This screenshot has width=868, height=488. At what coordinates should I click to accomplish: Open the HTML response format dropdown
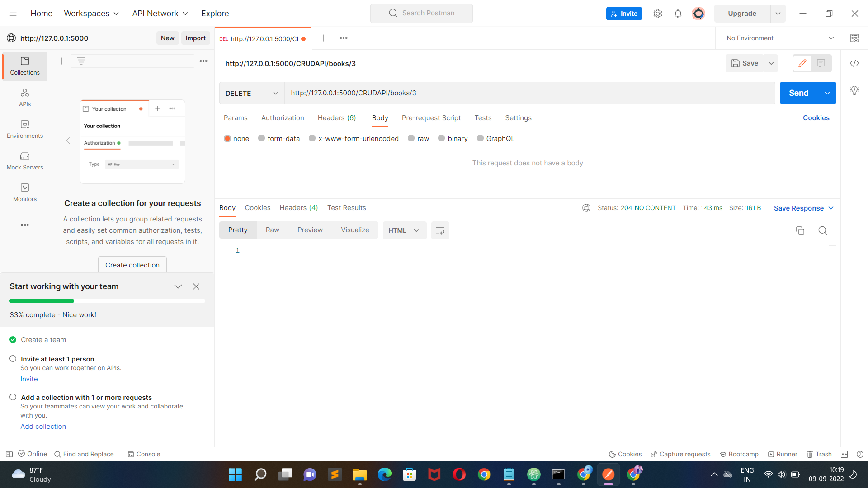[404, 230]
